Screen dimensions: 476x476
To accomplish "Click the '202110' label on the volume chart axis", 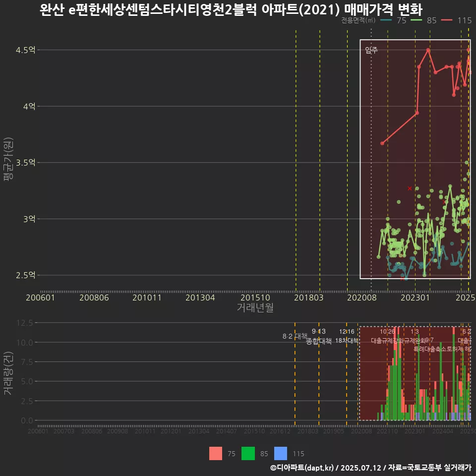I will coord(387,431).
